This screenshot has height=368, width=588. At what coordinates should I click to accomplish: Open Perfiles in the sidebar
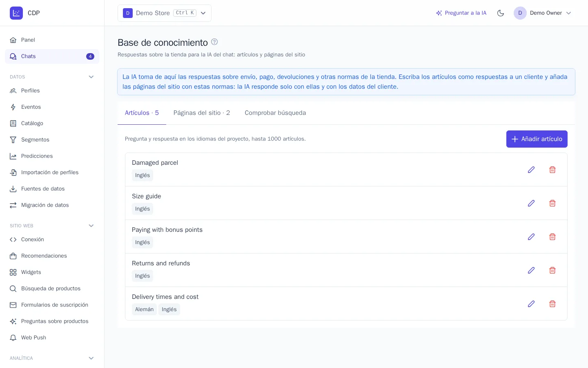pyautogui.click(x=52, y=91)
